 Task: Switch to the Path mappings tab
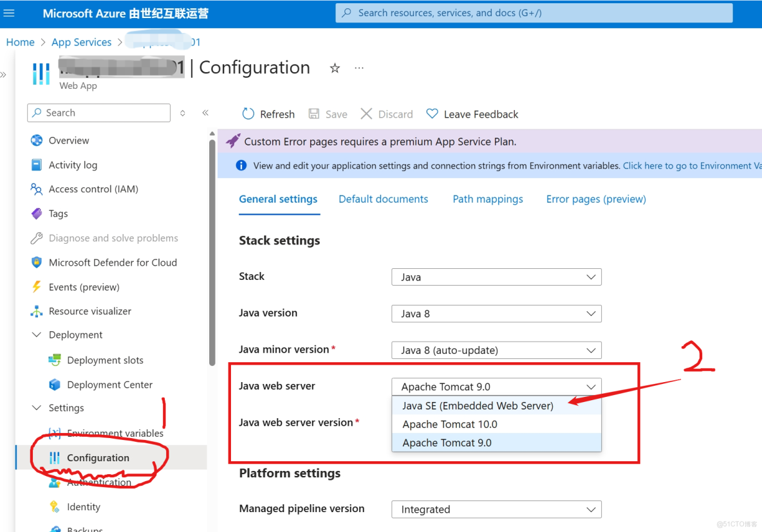(x=487, y=199)
